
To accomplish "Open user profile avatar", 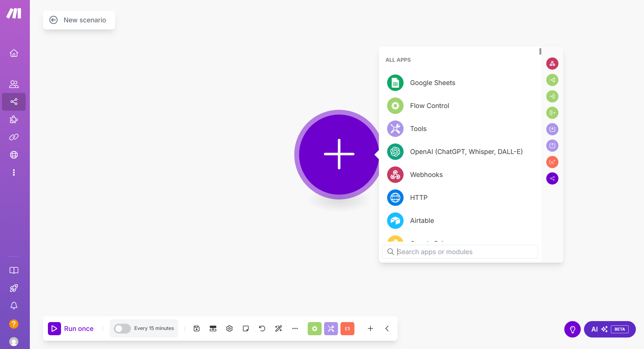I will click(x=14, y=342).
